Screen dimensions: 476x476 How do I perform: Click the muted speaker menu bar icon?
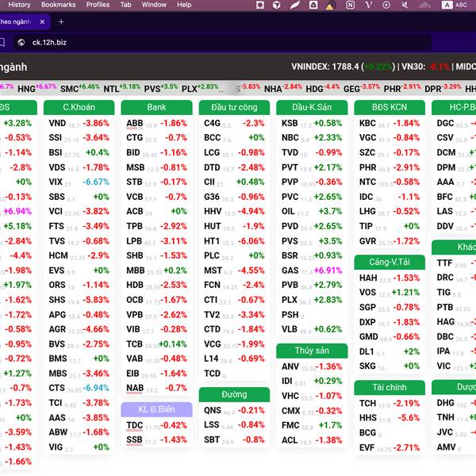tap(405, 5)
